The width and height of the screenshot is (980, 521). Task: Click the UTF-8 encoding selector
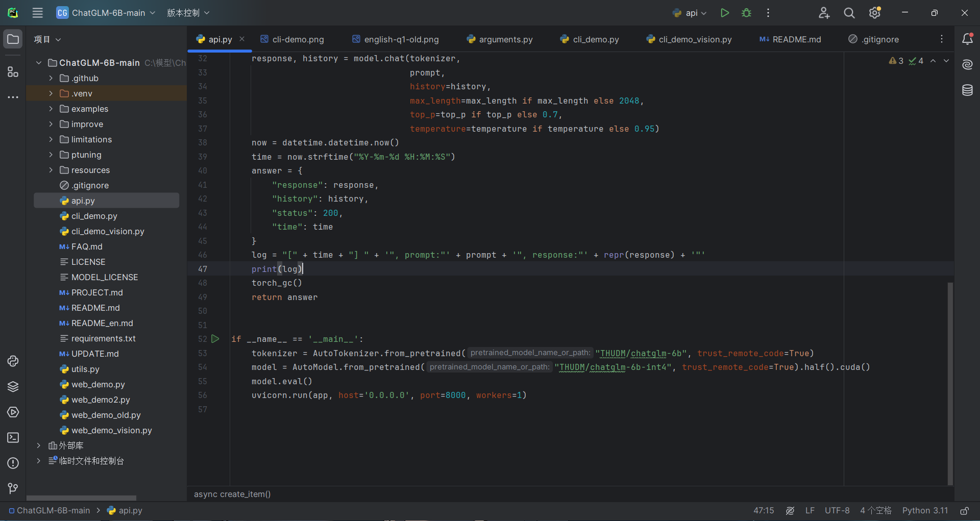click(x=837, y=511)
